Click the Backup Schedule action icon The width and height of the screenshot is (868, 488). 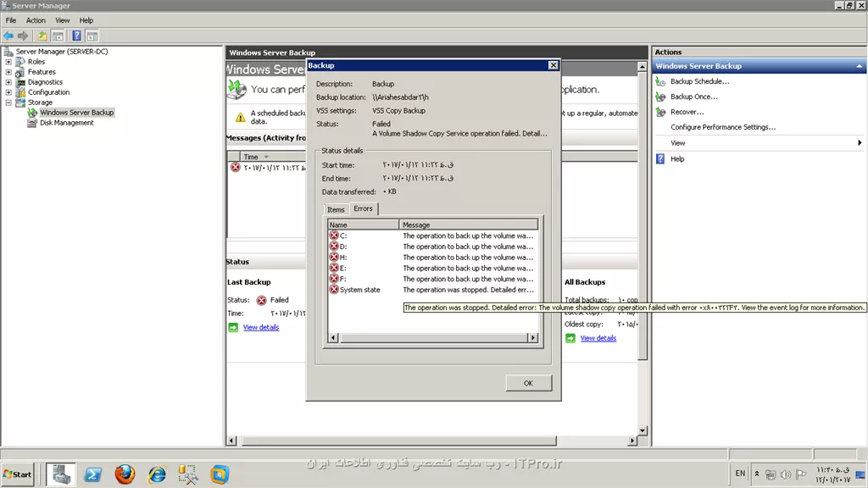coord(660,81)
